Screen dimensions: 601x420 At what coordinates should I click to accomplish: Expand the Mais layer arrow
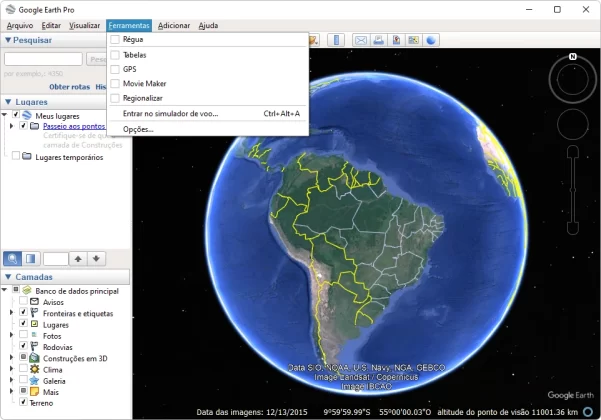(x=11, y=391)
